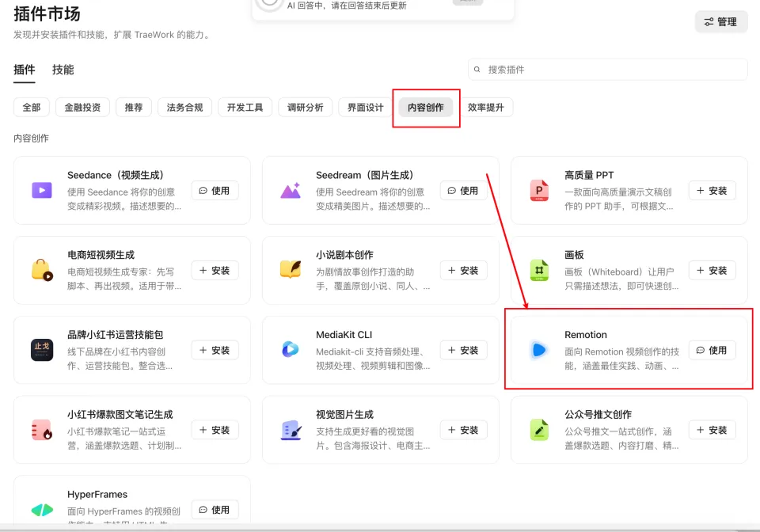Open the Seedream（图片生成）title

pyautogui.click(x=364, y=175)
